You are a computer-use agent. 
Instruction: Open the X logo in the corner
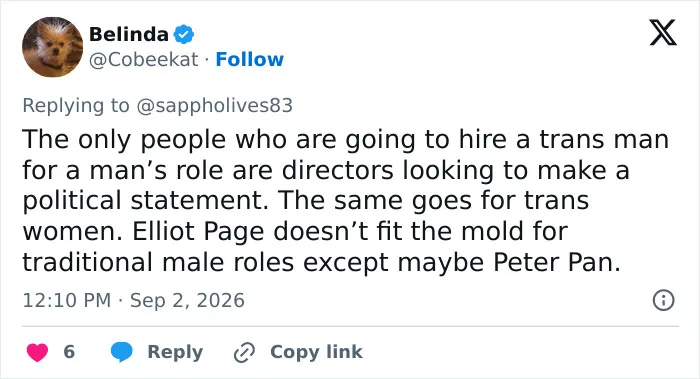pos(663,32)
